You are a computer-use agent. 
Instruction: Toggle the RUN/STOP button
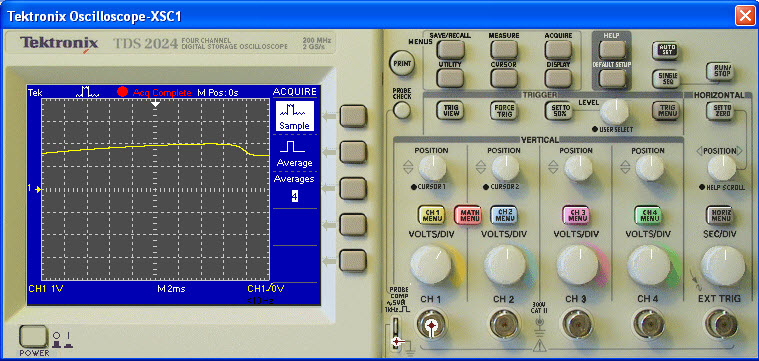point(719,71)
